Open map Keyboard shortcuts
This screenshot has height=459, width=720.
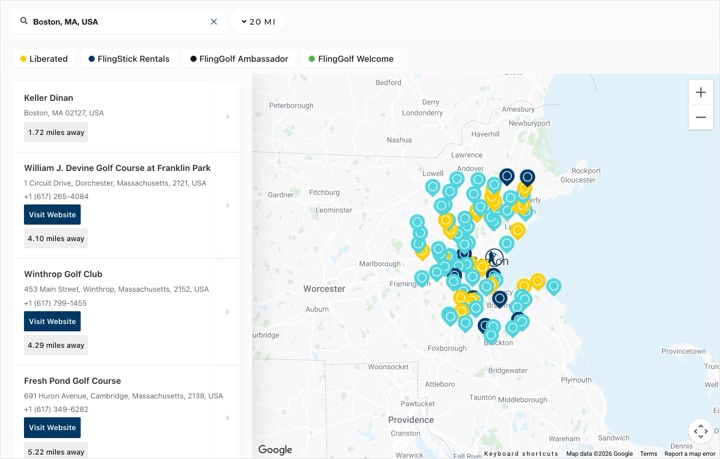521,453
